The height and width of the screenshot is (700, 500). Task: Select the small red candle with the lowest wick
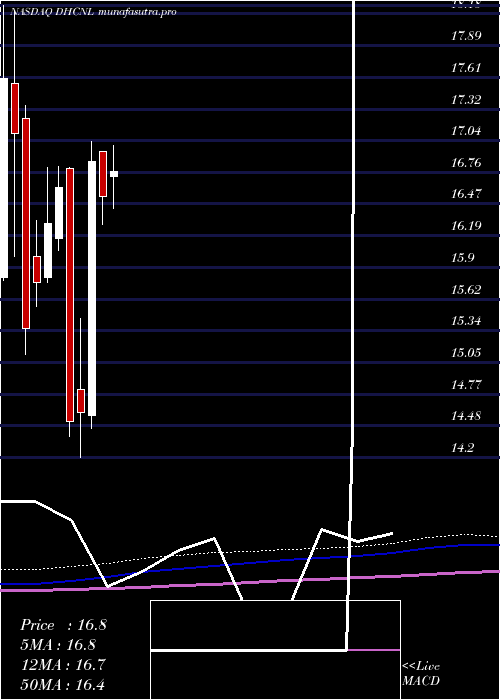pos(81,400)
